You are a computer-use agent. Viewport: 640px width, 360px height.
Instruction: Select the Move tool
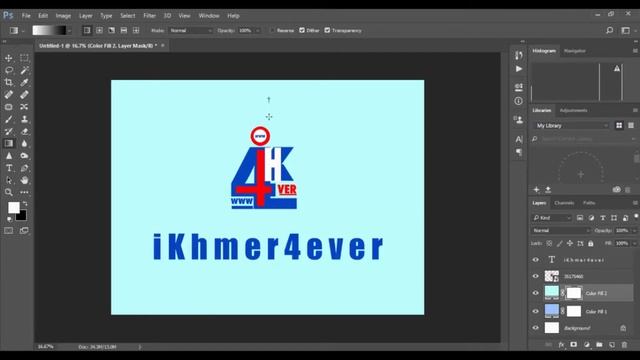pos(9,58)
